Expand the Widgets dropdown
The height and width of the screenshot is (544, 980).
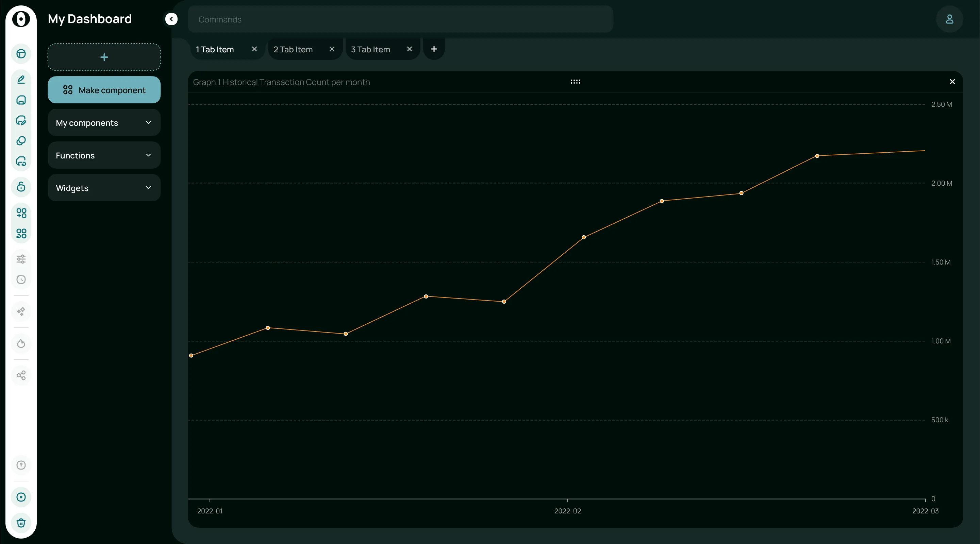pyautogui.click(x=104, y=188)
